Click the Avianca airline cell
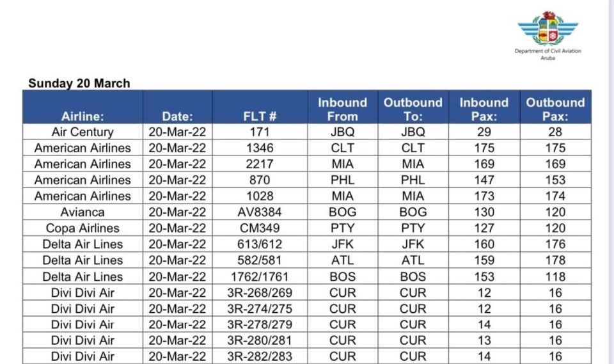614x364 pixels. pos(83,212)
